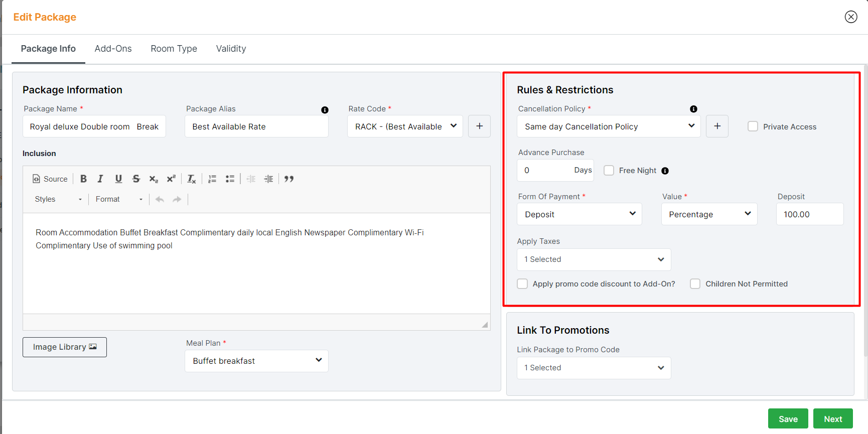
Task: Expand the Meal Plan dropdown
Action: (x=256, y=361)
